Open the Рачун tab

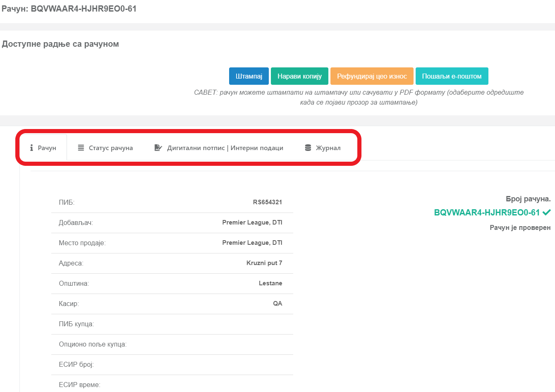pos(43,148)
